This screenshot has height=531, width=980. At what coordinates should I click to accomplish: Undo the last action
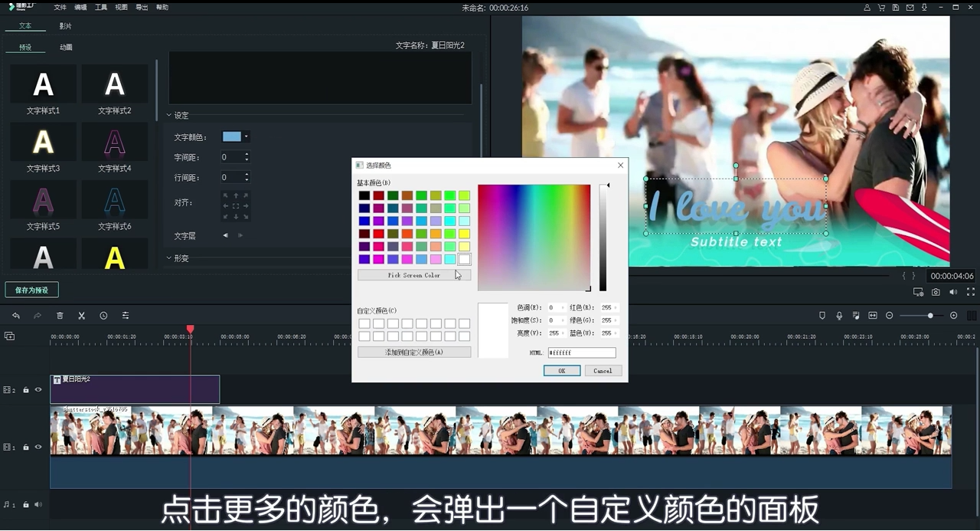click(16, 315)
